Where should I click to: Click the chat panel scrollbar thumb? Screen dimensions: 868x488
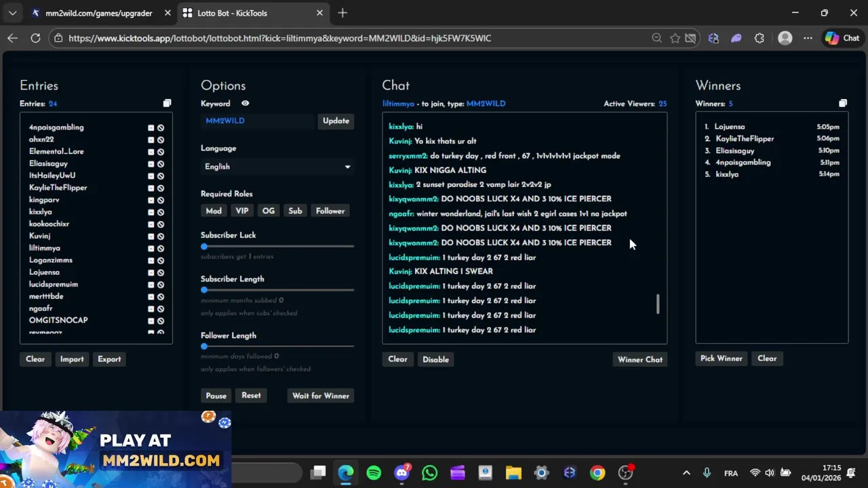tap(657, 304)
